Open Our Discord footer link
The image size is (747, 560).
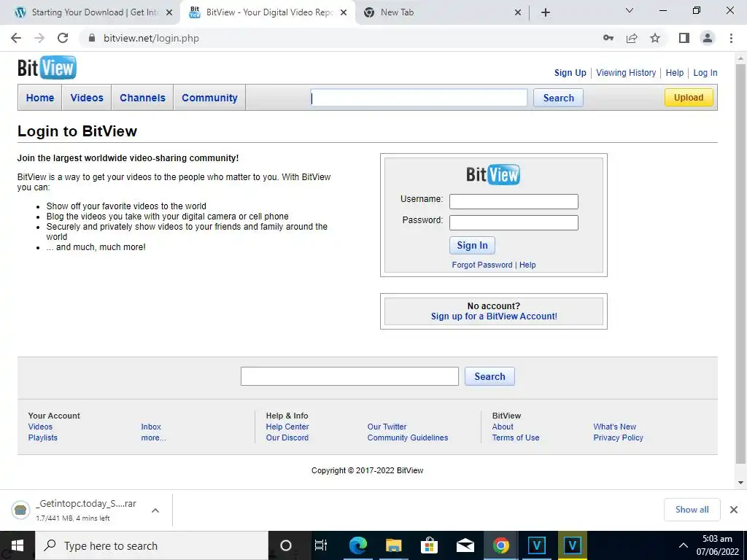287,437
